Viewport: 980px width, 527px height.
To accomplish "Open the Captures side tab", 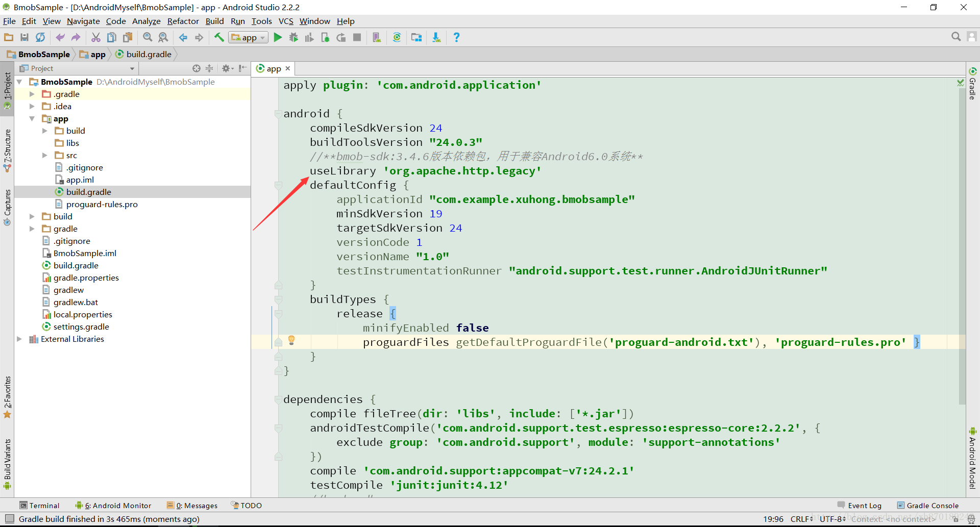I will (7, 207).
